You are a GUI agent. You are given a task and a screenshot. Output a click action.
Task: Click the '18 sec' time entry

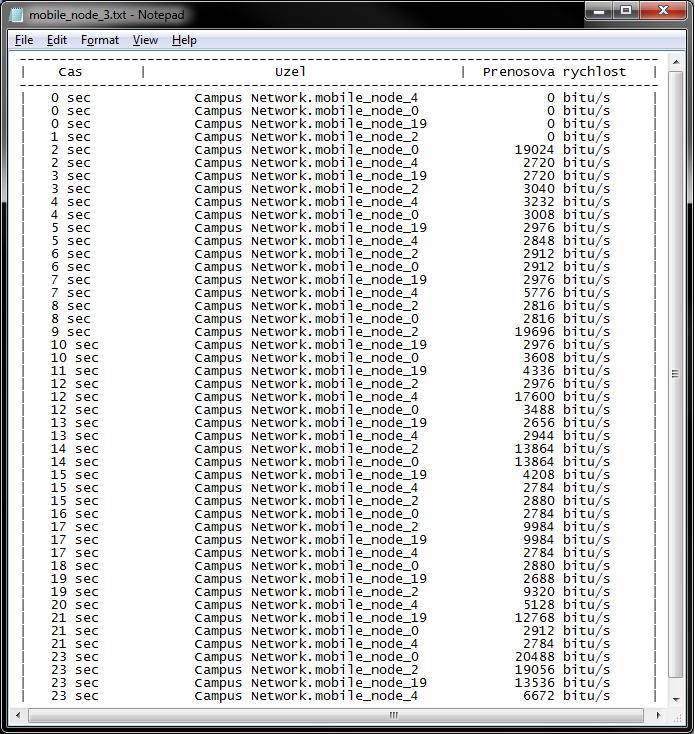(74, 566)
